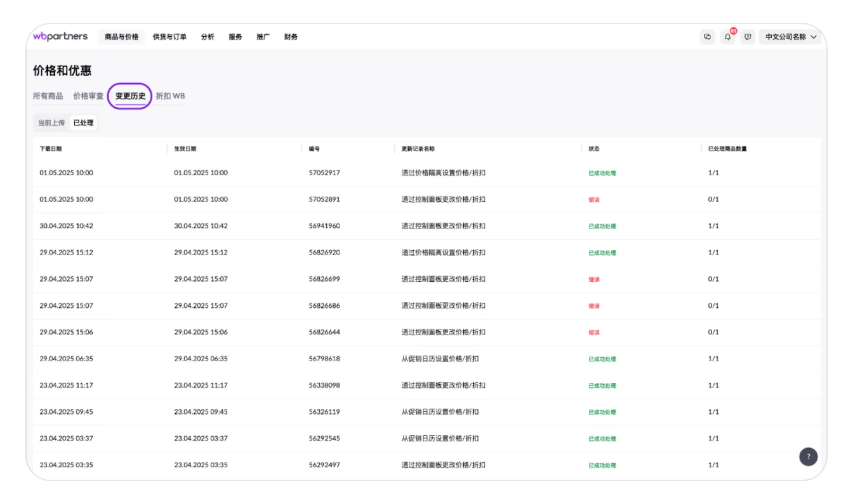Open the notifications bell
853x504 pixels.
(727, 37)
